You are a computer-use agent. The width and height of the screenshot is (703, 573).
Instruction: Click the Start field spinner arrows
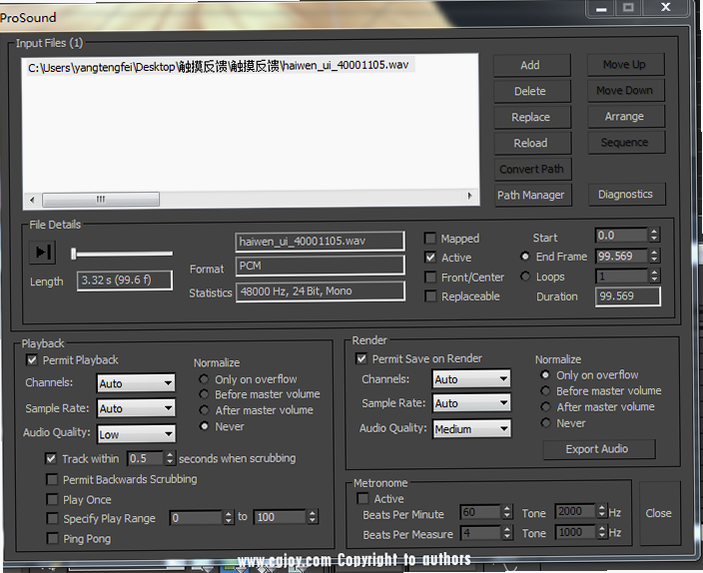(x=654, y=235)
